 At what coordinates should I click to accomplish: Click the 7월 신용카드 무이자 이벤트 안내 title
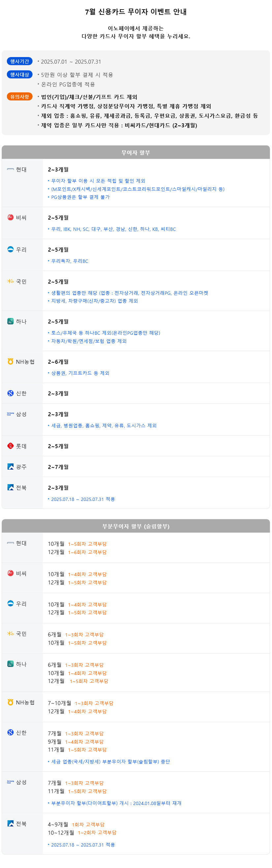[x=136, y=12]
